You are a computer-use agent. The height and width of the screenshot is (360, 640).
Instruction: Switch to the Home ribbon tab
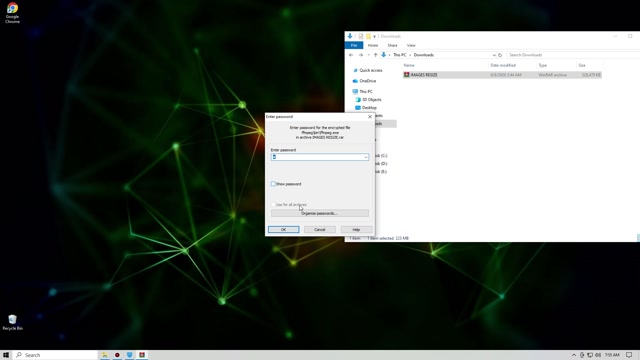373,45
